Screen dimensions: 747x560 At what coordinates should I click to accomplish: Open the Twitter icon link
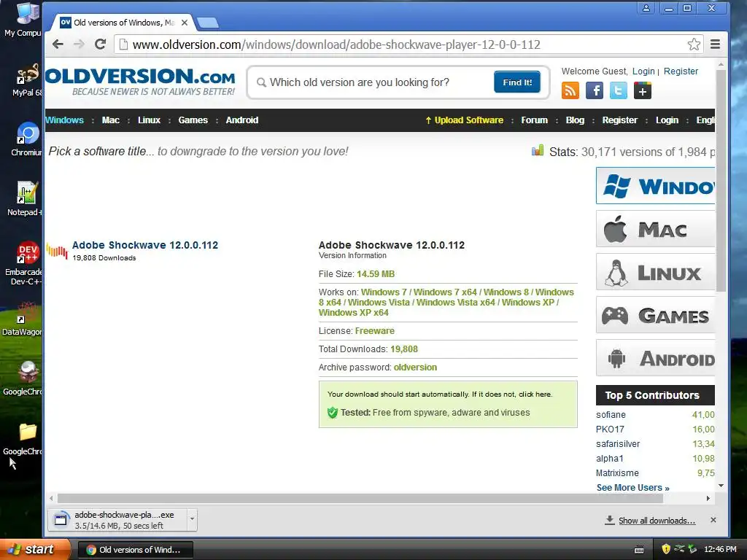point(619,90)
